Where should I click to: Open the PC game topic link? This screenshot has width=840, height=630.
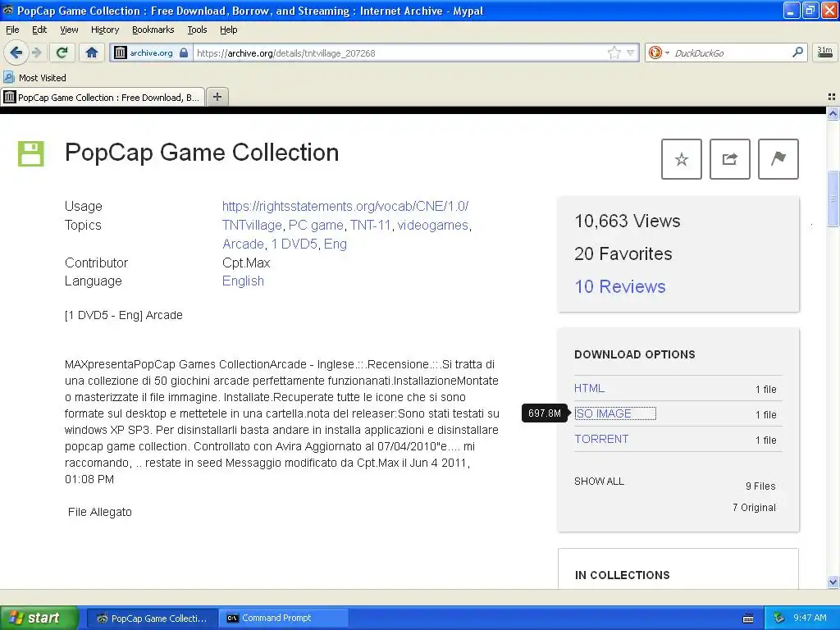[x=316, y=225]
